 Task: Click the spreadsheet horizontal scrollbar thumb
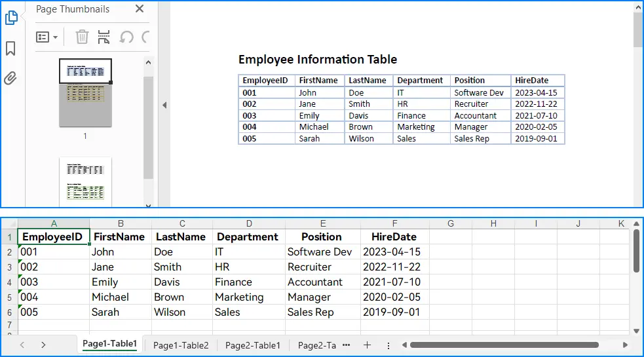click(x=504, y=345)
